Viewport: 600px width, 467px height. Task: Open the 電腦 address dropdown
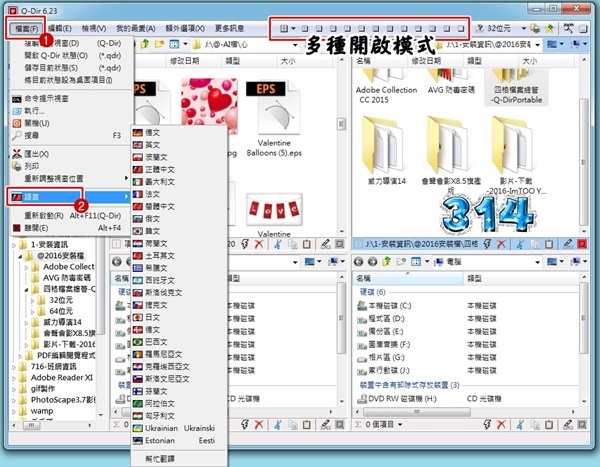537,262
